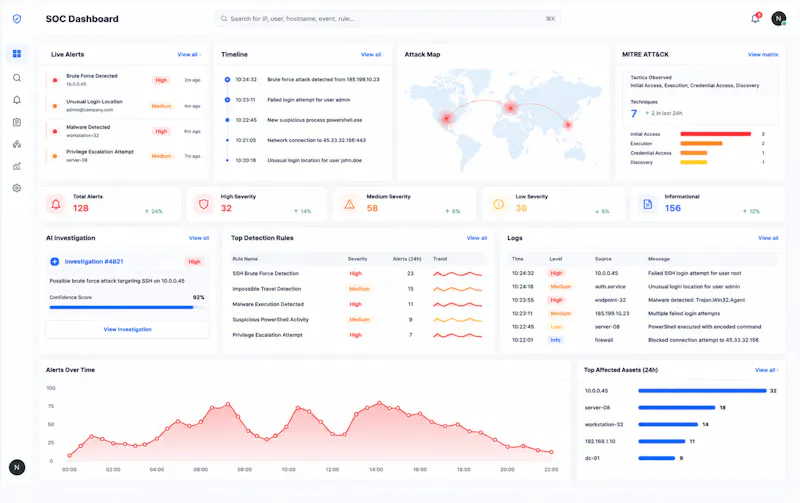Open log entry at 10:24:32
Screen dimensions: 800x503
click(643, 273)
